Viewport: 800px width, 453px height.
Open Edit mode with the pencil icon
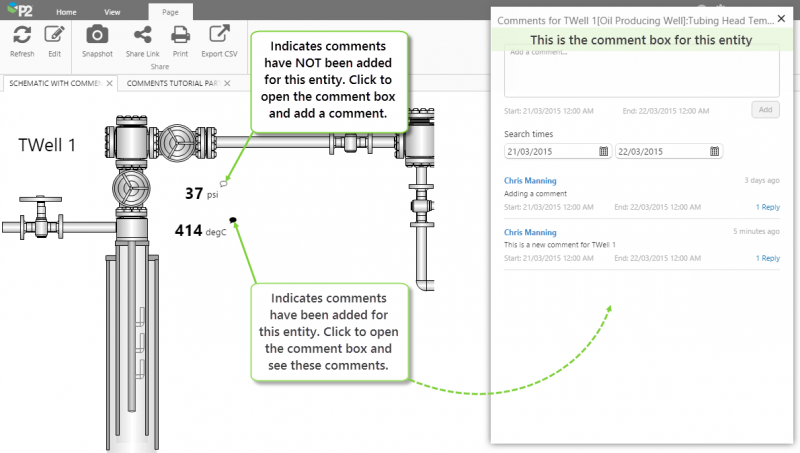pyautogui.click(x=55, y=35)
